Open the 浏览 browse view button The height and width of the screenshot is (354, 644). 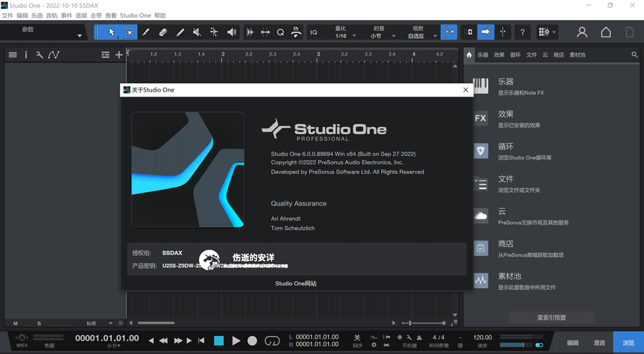click(629, 342)
